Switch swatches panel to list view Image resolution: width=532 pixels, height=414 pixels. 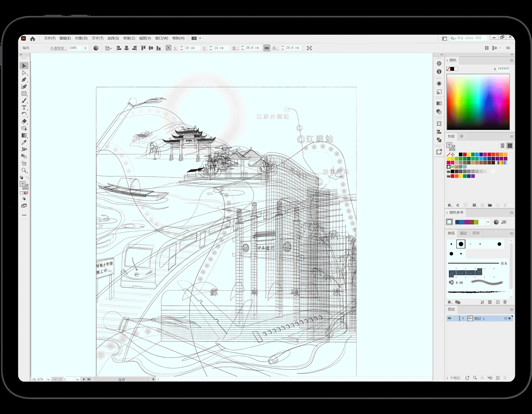click(x=502, y=146)
